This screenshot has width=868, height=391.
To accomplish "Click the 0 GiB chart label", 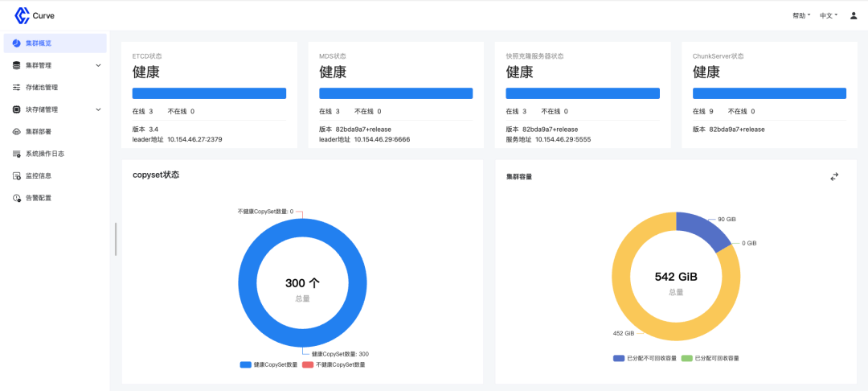I will (x=749, y=243).
